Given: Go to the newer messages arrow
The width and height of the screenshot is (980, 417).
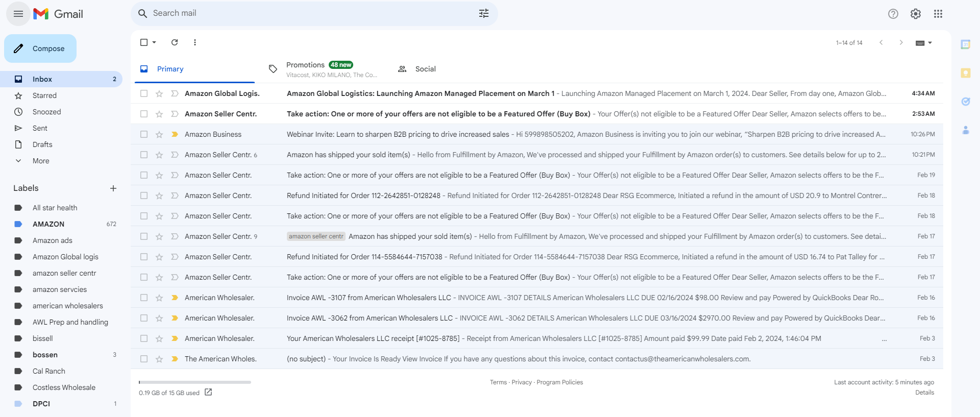Looking at the screenshot, I should pyautogui.click(x=881, y=42).
